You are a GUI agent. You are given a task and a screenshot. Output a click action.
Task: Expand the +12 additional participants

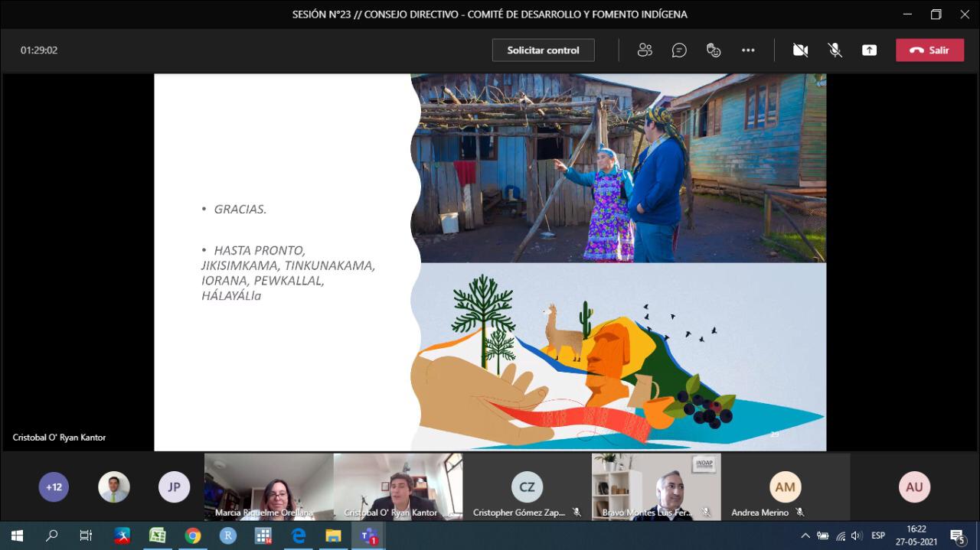(x=54, y=487)
